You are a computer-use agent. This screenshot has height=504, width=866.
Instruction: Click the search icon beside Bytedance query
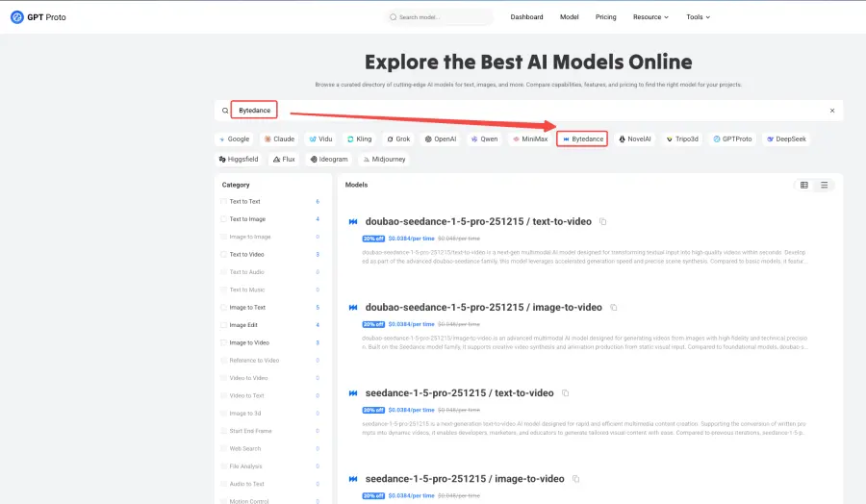click(x=225, y=111)
